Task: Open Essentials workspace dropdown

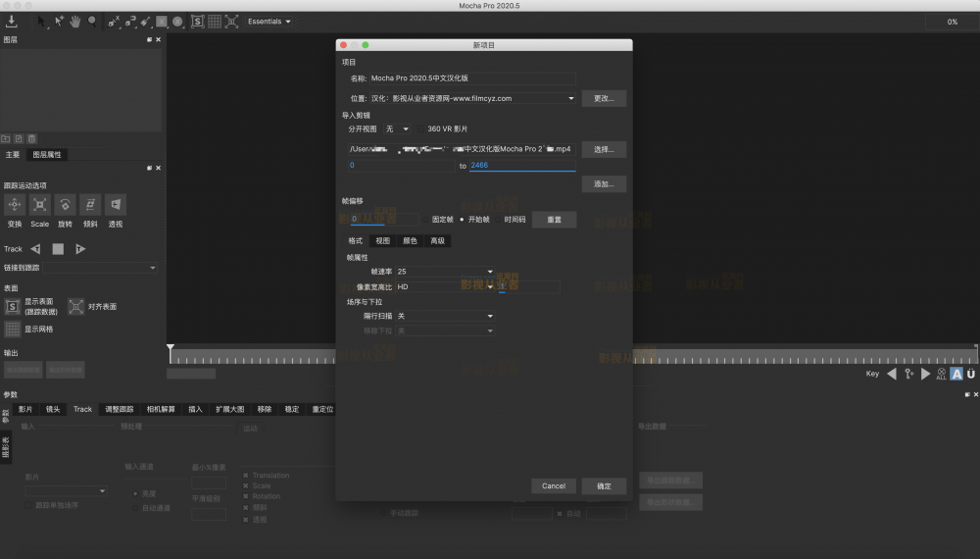Action: coord(269,22)
